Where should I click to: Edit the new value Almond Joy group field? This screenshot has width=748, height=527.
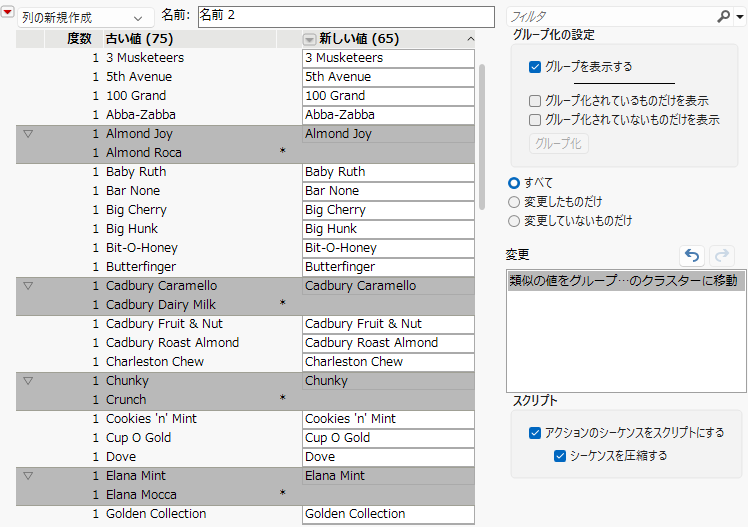[x=388, y=134]
